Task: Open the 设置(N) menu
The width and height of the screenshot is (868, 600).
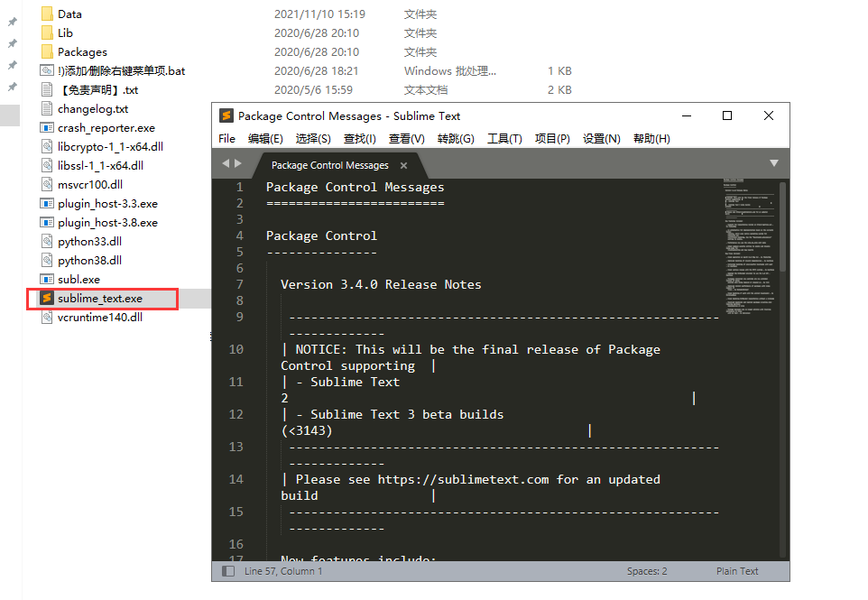Action: (601, 138)
